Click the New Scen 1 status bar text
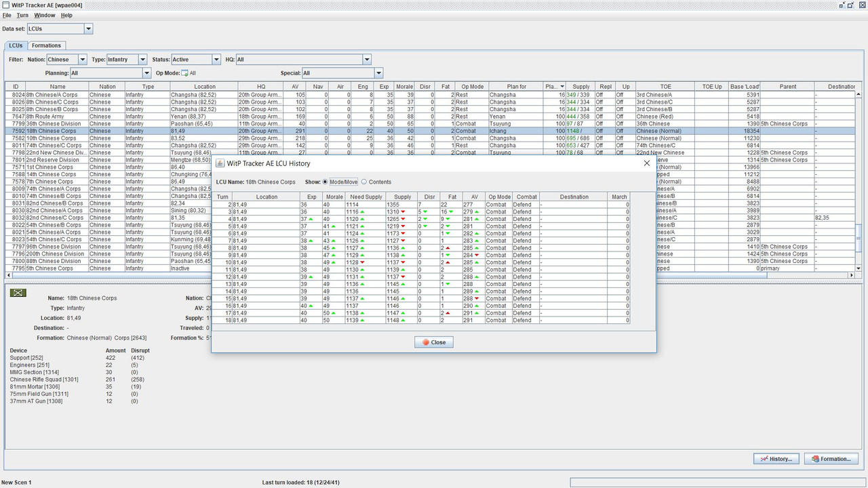Image resolution: width=868 pixels, height=488 pixels. click(16, 482)
